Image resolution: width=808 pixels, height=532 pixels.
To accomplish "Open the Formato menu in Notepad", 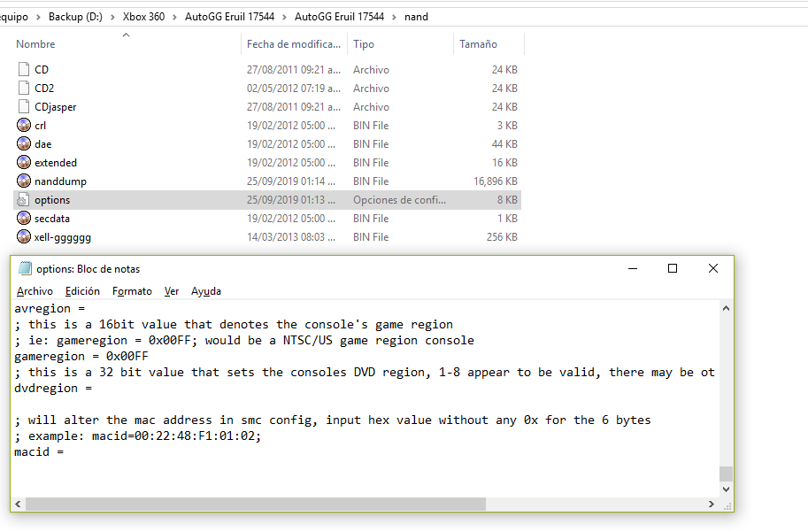I will (x=132, y=291).
